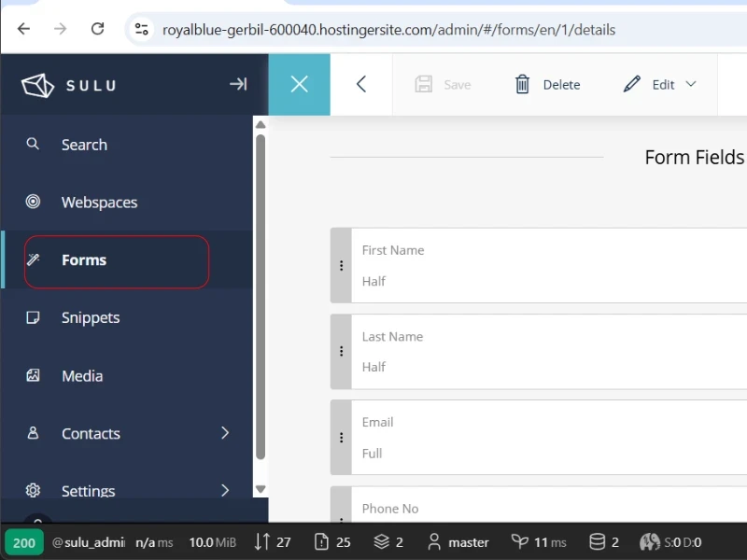The height and width of the screenshot is (560, 747).
Task: Click the Delete trash icon
Action: [x=523, y=84]
